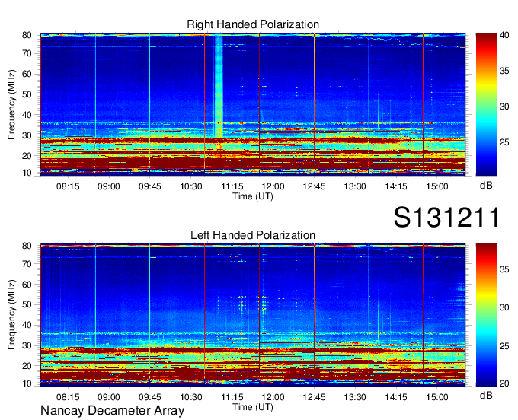Viewport: 518px width, 420px height.
Task: Click "70" frequency tick of Left Handed plot
Action: [x=27, y=264]
